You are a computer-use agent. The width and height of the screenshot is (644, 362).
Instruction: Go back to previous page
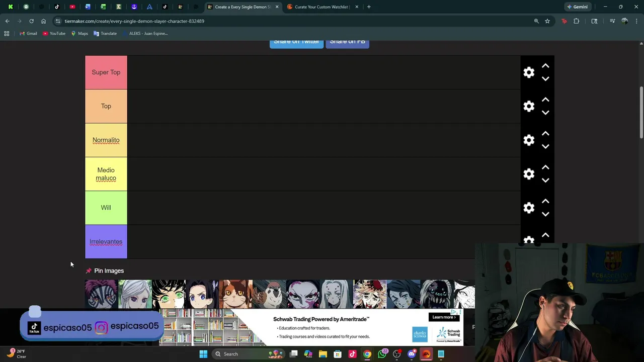8,21
